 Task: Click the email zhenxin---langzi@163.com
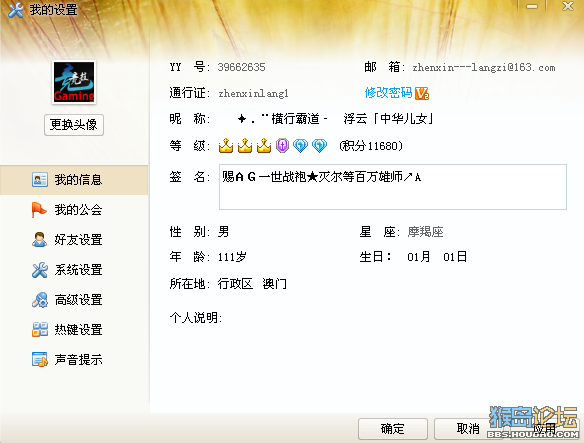click(484, 67)
